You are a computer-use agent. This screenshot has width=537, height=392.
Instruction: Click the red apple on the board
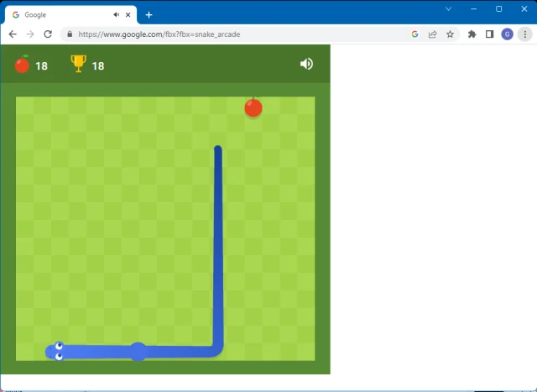click(253, 107)
